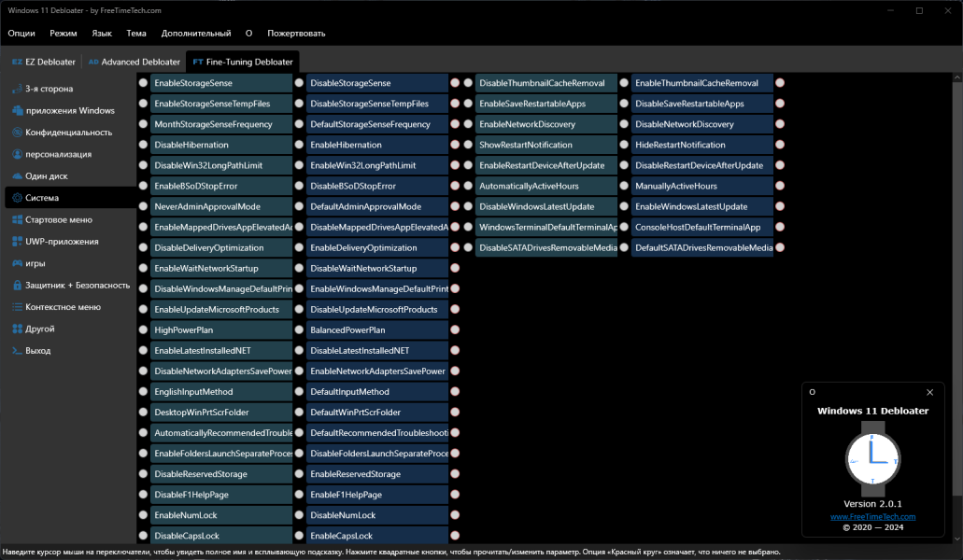
Task: Click the DefaultInputMethod label button
Action: [x=377, y=391]
